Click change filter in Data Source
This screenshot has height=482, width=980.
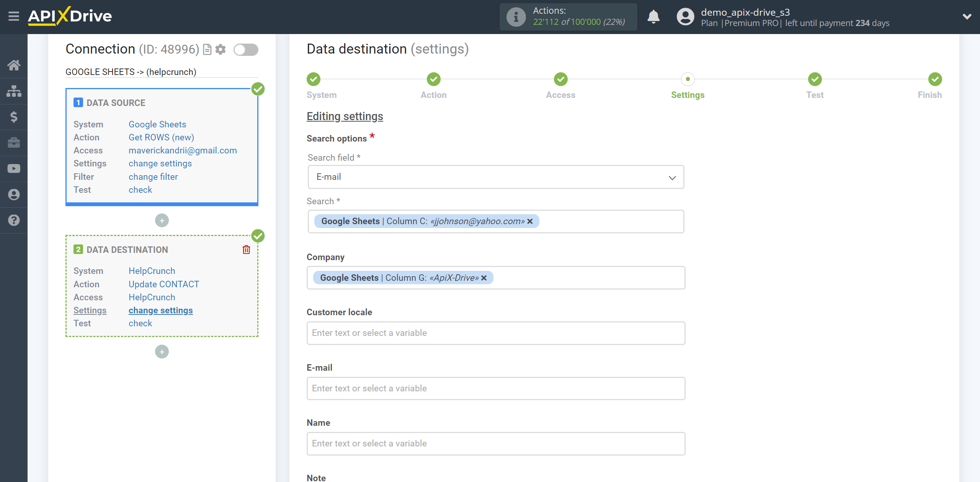[153, 177]
